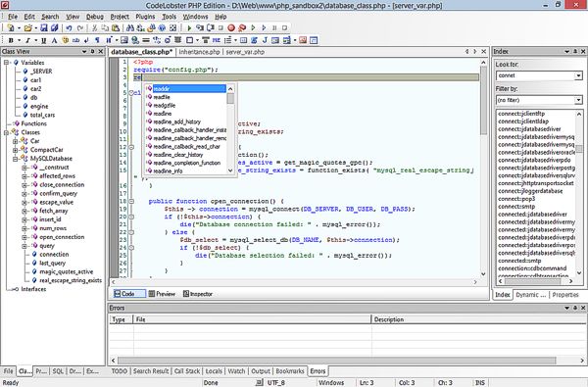The image size is (588, 387).
Task: Click the horizontal rule icon
Action: click(146, 40)
